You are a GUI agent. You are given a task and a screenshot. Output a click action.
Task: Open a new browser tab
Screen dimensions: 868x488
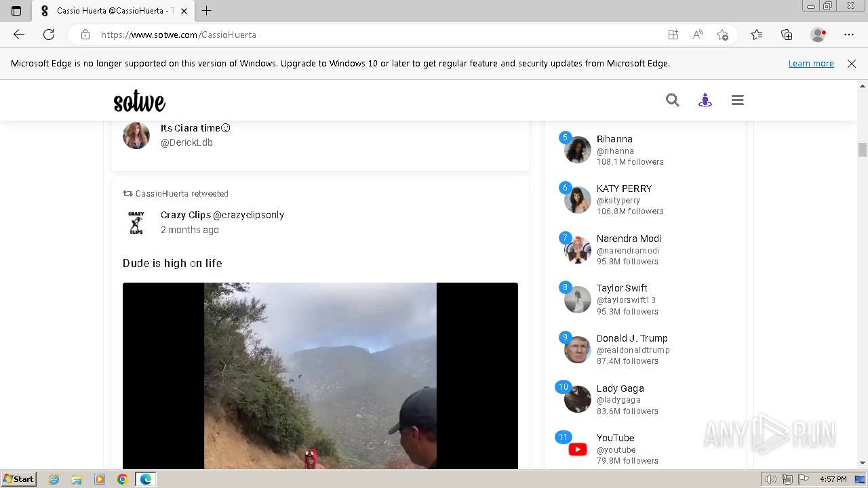click(207, 11)
